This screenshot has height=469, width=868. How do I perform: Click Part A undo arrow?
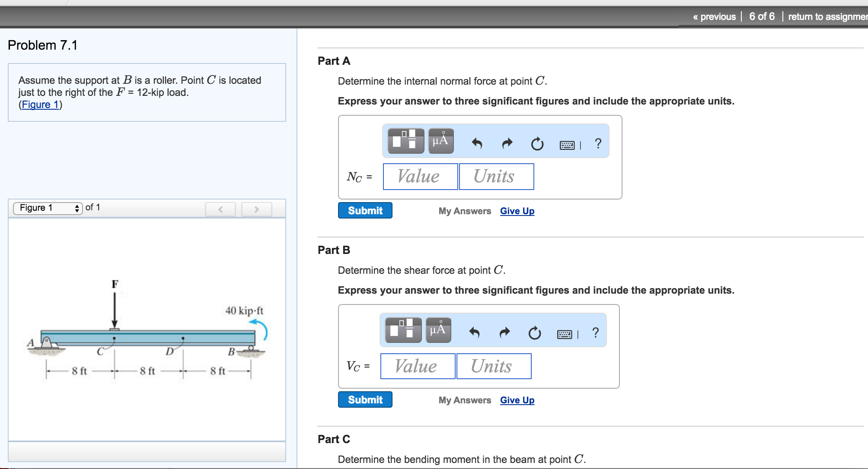pyautogui.click(x=476, y=143)
